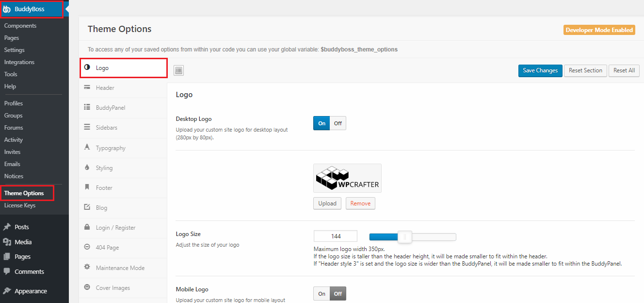Open Help menu item

click(x=10, y=86)
